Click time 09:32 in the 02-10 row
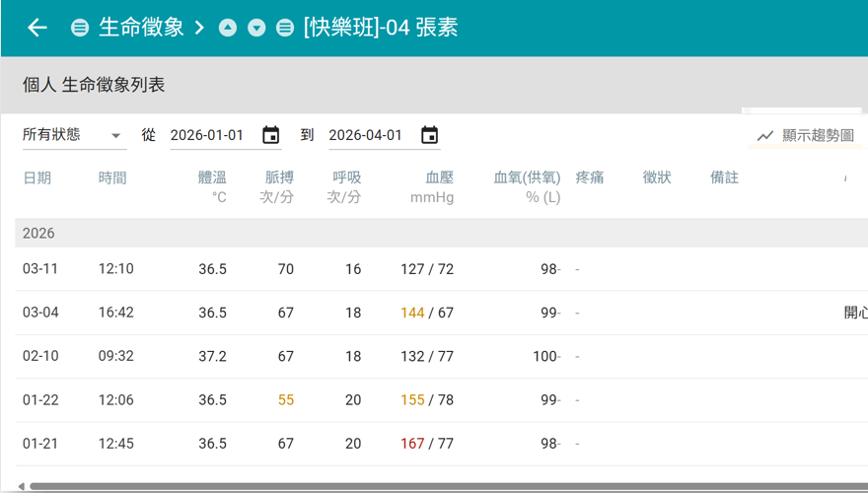The height and width of the screenshot is (493, 868). click(115, 356)
